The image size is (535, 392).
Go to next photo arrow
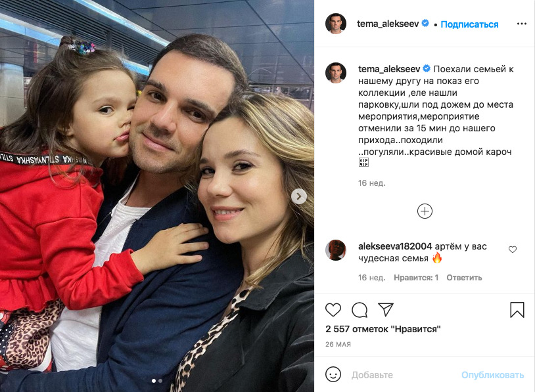[299, 196]
